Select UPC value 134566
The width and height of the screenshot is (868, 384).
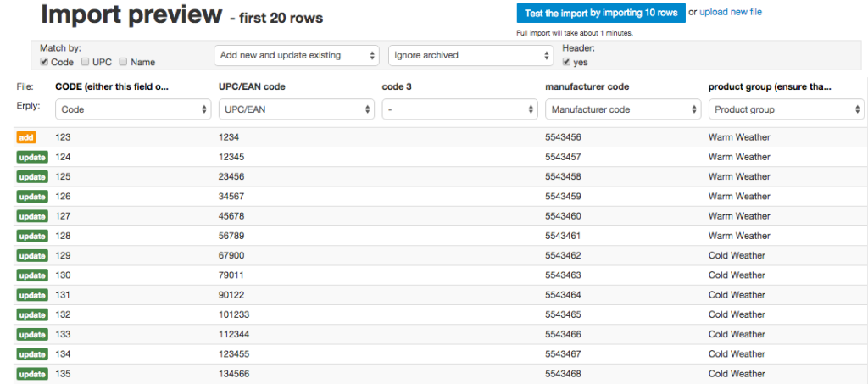click(234, 374)
